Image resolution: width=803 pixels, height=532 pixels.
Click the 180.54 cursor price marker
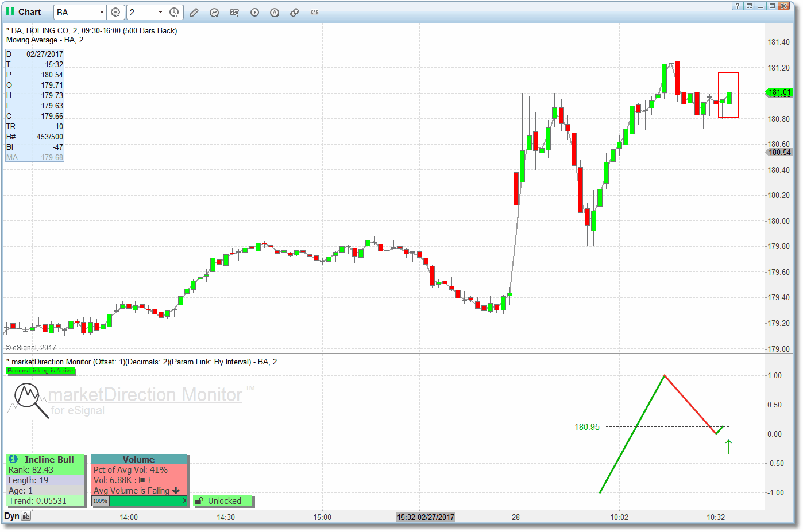pyautogui.click(x=779, y=152)
